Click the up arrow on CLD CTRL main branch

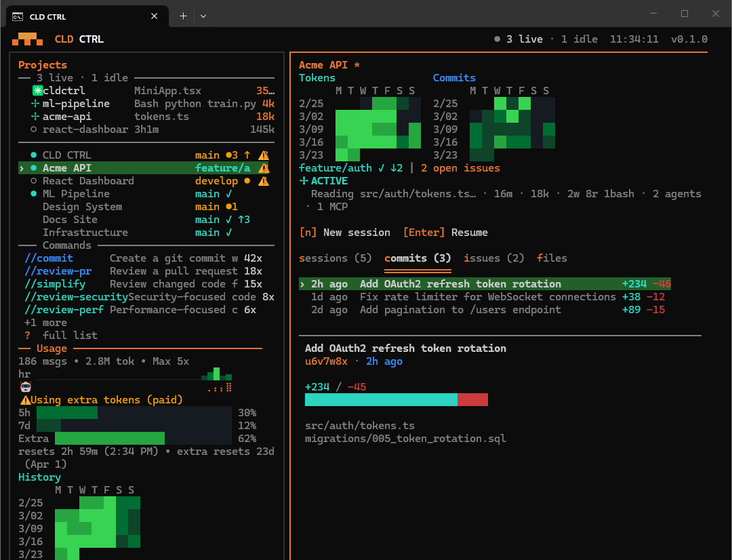(x=247, y=155)
